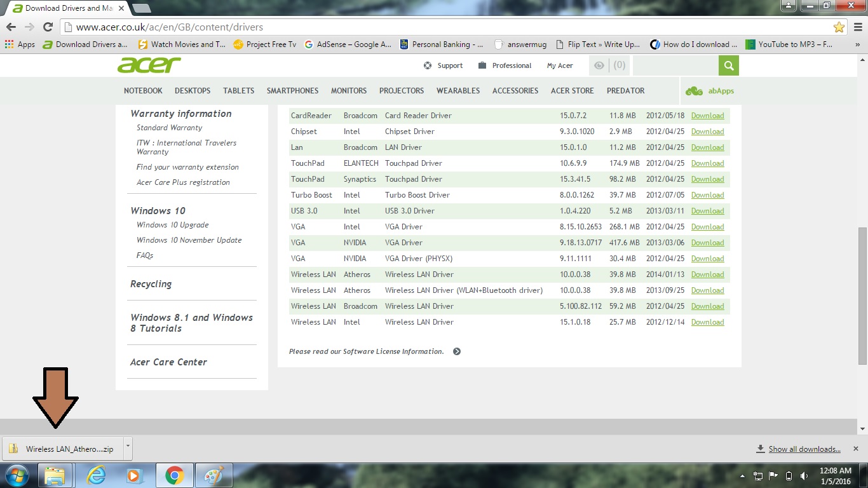Show hidden tray icons
This screenshot has height=488, width=868.
(x=743, y=476)
